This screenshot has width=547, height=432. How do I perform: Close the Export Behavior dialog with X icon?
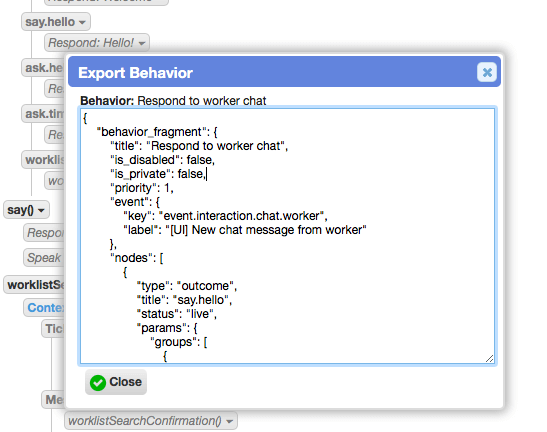pos(487,72)
